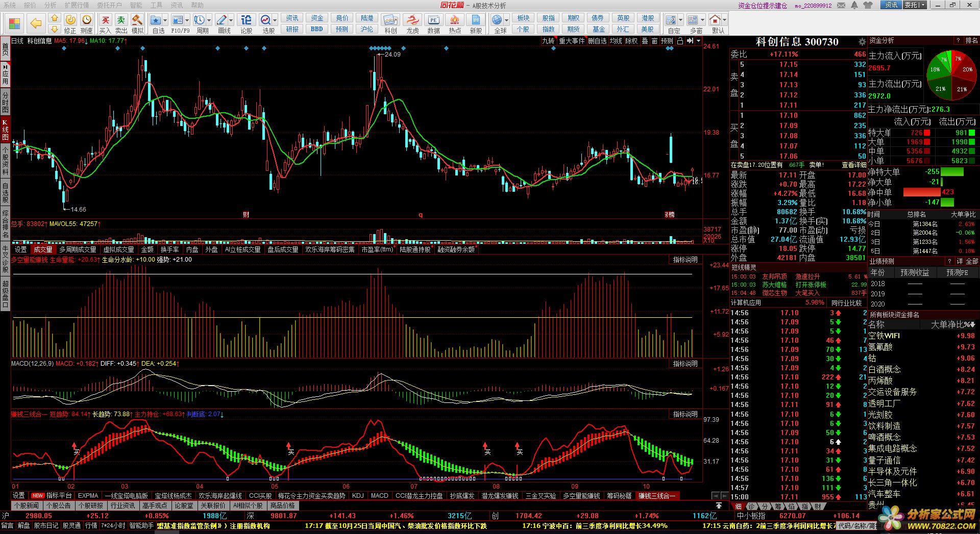Image resolution: width=980 pixels, height=534 pixels.
Task: Click the 周期 period clock icon
Action: 199,20
